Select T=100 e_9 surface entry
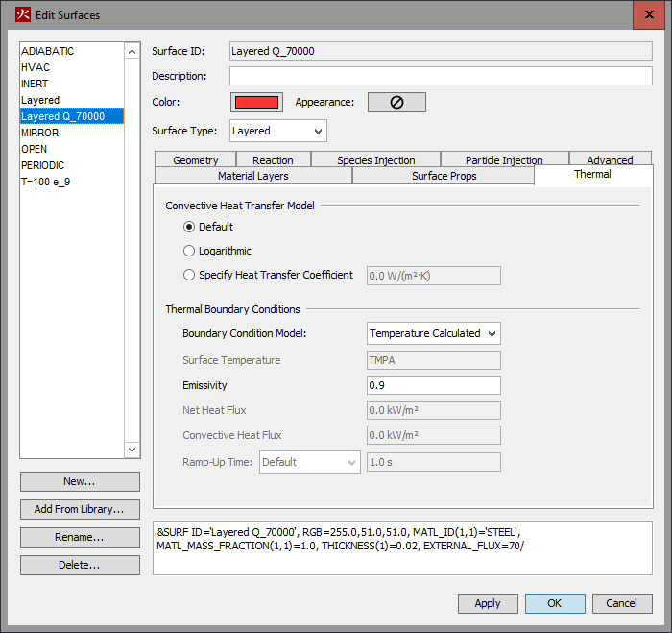This screenshot has height=633, width=672. (x=72, y=182)
